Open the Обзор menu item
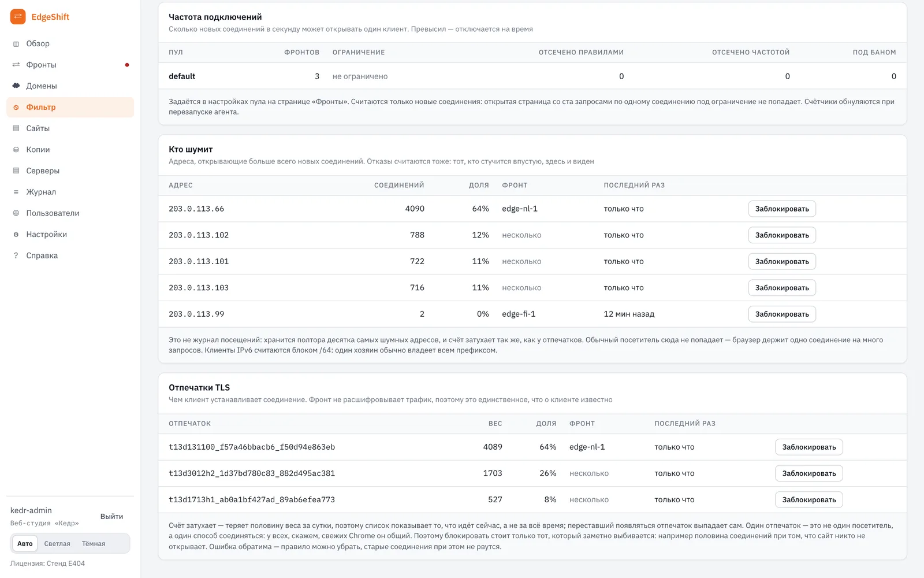The width and height of the screenshot is (924, 578). click(70, 44)
